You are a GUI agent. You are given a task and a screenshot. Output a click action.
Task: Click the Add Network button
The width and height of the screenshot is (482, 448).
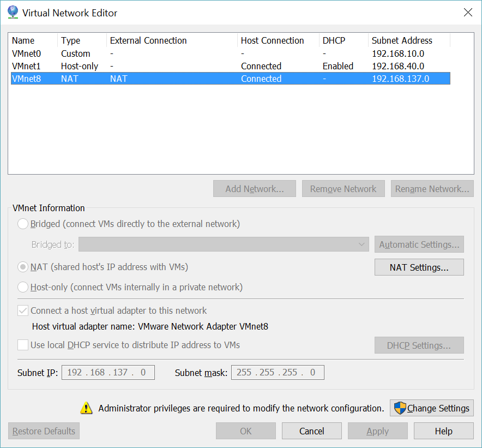255,189
